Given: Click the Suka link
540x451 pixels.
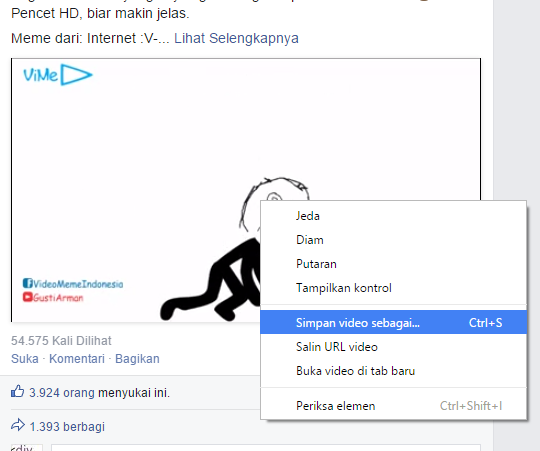Looking at the screenshot, I should (25, 359).
